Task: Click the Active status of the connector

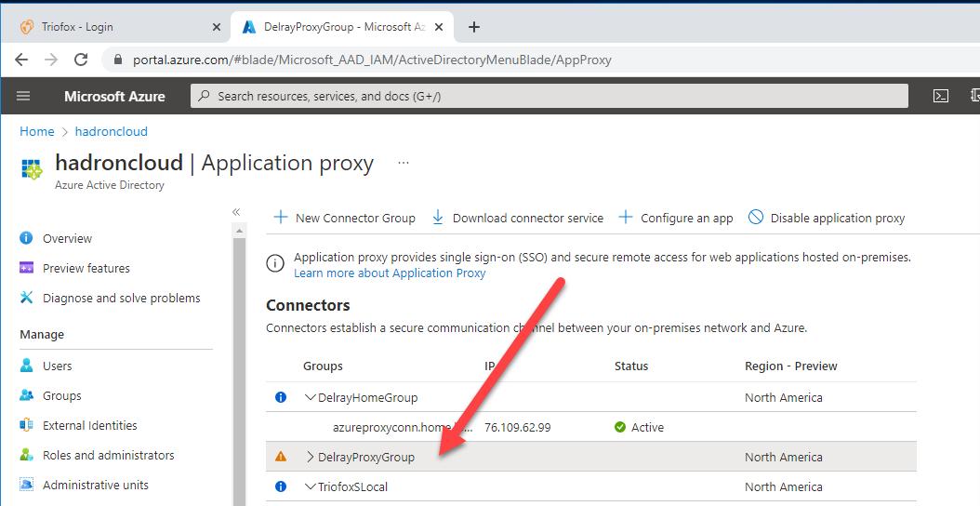Action: click(x=640, y=427)
